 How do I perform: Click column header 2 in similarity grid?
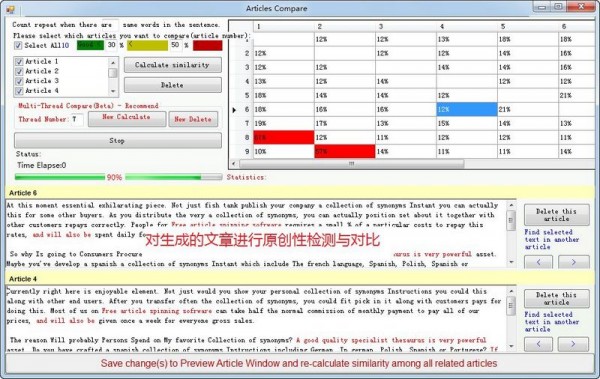tap(345, 26)
